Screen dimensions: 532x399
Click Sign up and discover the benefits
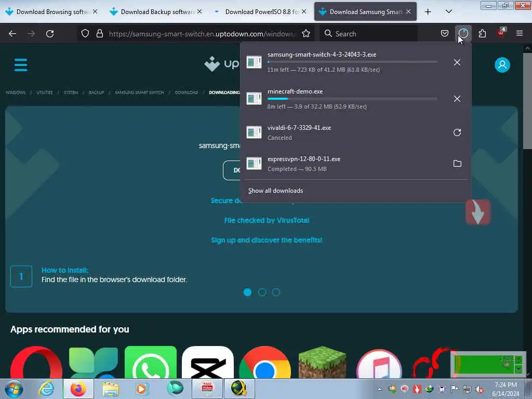(x=267, y=240)
